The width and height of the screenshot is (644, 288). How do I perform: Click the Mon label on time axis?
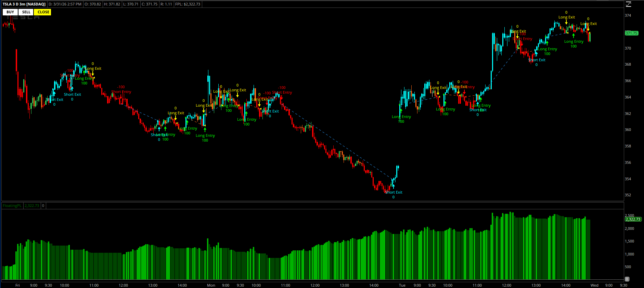(211, 285)
